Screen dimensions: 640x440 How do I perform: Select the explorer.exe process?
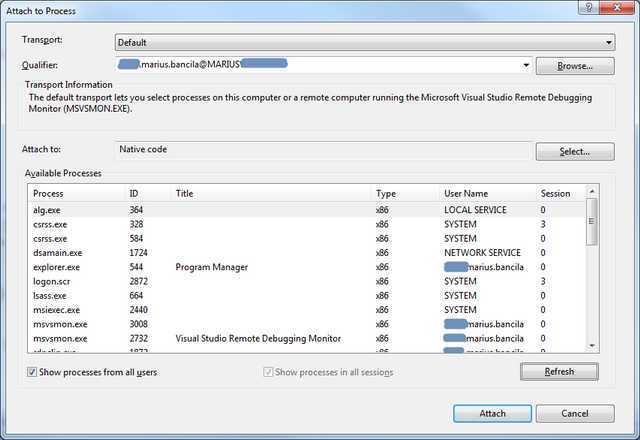click(x=307, y=267)
